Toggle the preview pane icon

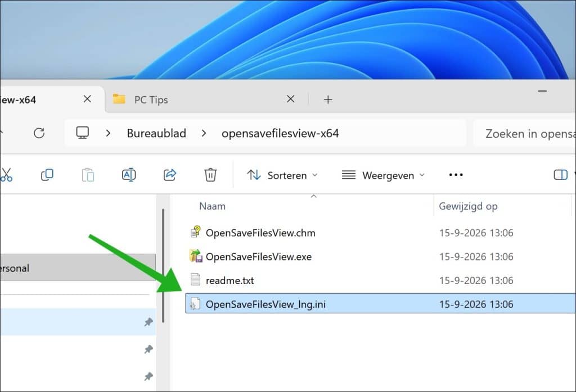pyautogui.click(x=560, y=175)
